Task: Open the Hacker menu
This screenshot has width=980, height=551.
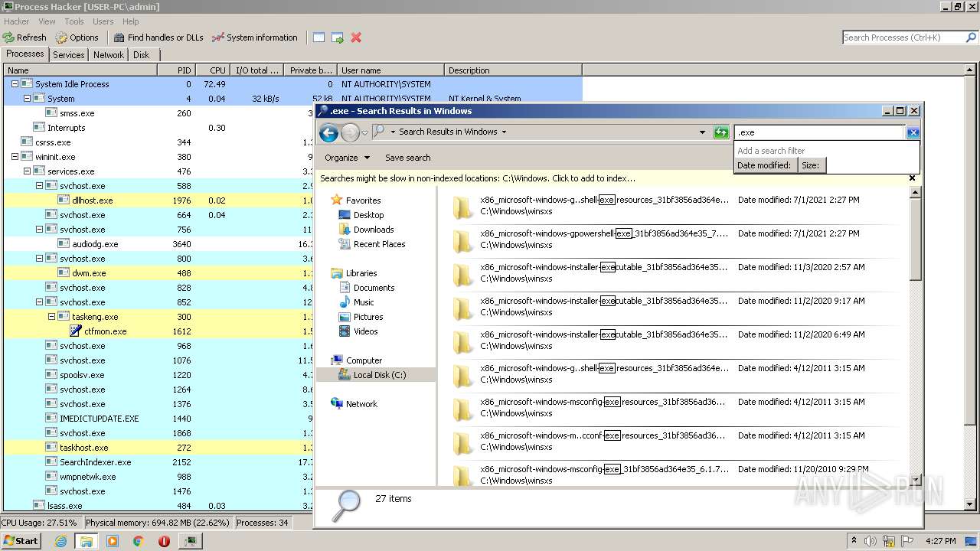Action: coord(16,21)
